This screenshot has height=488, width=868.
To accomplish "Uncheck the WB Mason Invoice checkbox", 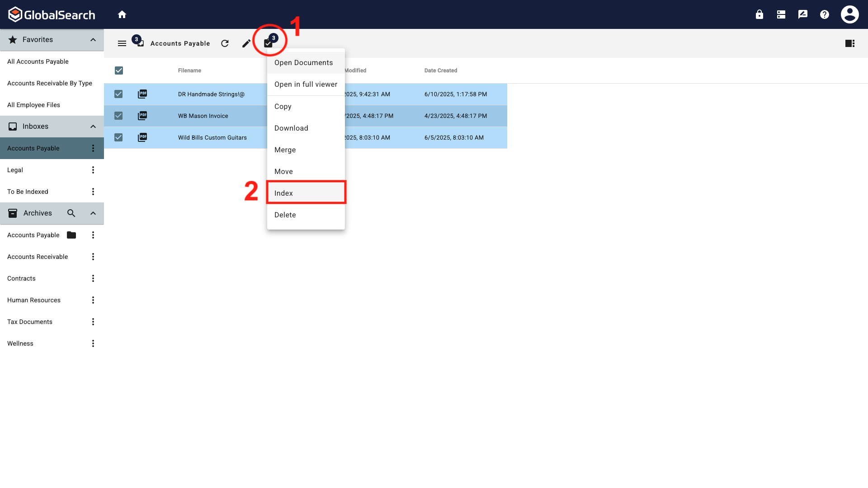I will pyautogui.click(x=118, y=116).
